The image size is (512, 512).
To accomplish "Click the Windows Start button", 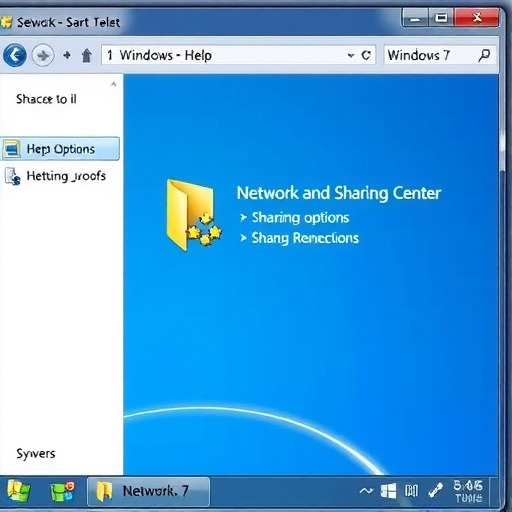I will click(x=19, y=492).
